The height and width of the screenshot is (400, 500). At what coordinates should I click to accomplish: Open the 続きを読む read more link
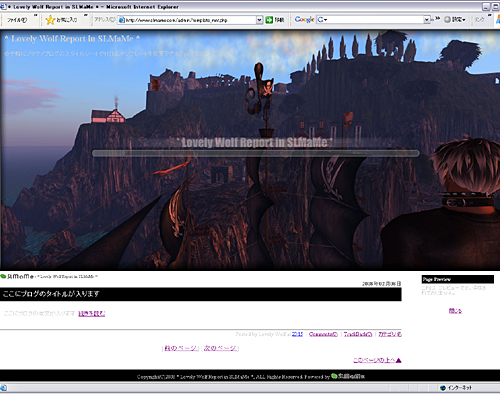(92, 314)
